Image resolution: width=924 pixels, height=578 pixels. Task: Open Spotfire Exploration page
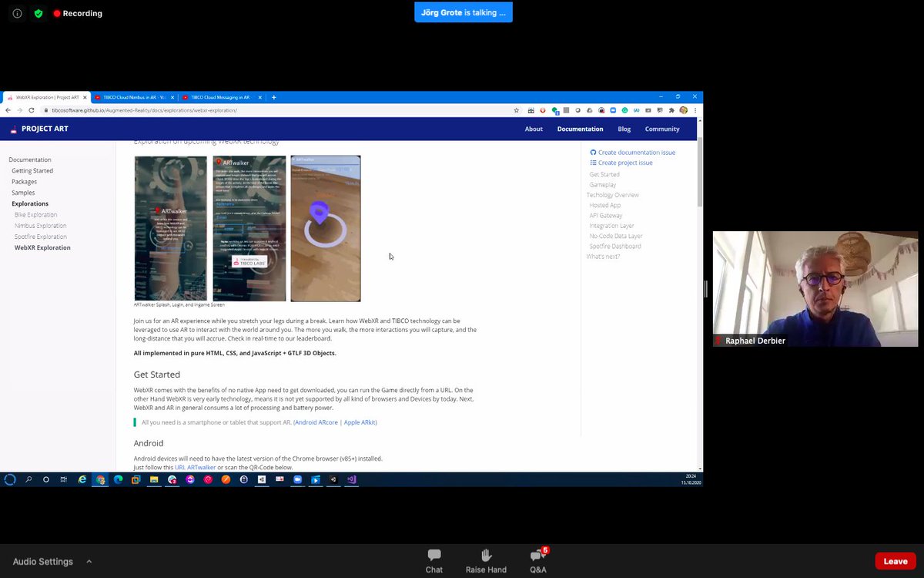click(x=40, y=237)
